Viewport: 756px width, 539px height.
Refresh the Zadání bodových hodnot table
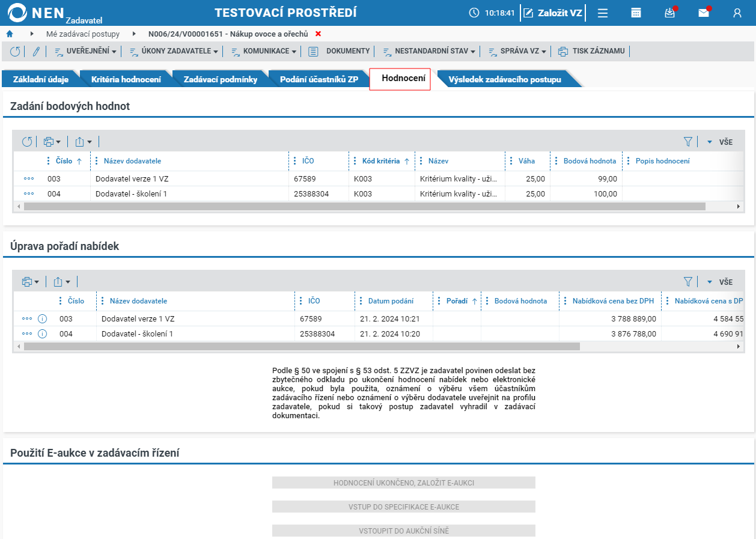[x=27, y=142]
